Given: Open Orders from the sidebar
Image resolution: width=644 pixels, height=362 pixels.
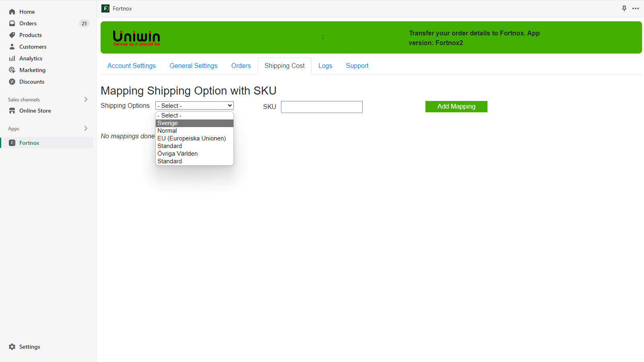Looking at the screenshot, I should point(28,23).
